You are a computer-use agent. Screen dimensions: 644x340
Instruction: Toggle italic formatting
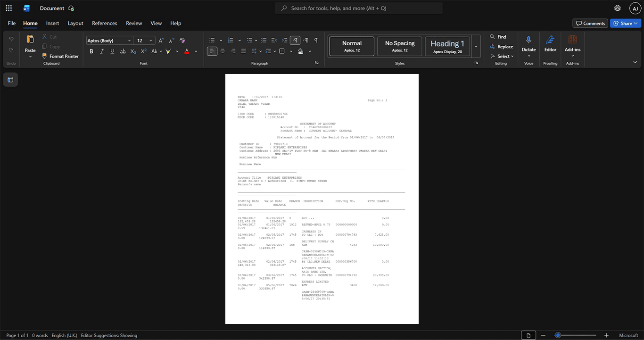(x=102, y=51)
